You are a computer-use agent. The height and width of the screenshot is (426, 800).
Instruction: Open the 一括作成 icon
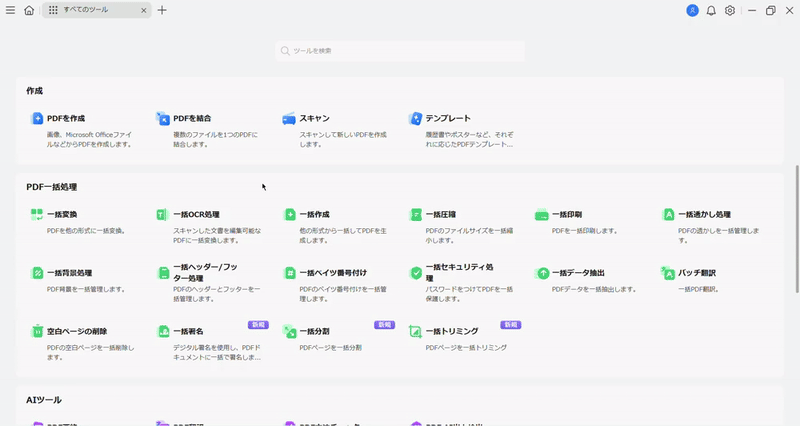[289, 215]
